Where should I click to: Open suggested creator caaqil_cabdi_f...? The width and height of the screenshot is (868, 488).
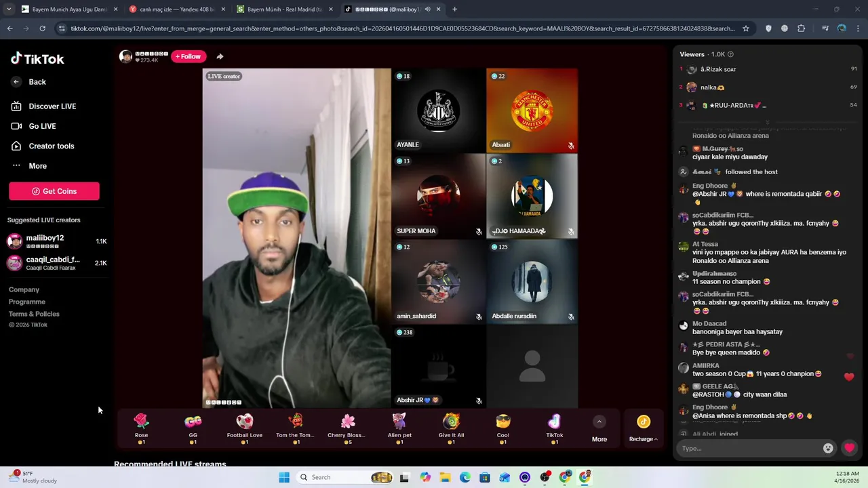coord(57,263)
